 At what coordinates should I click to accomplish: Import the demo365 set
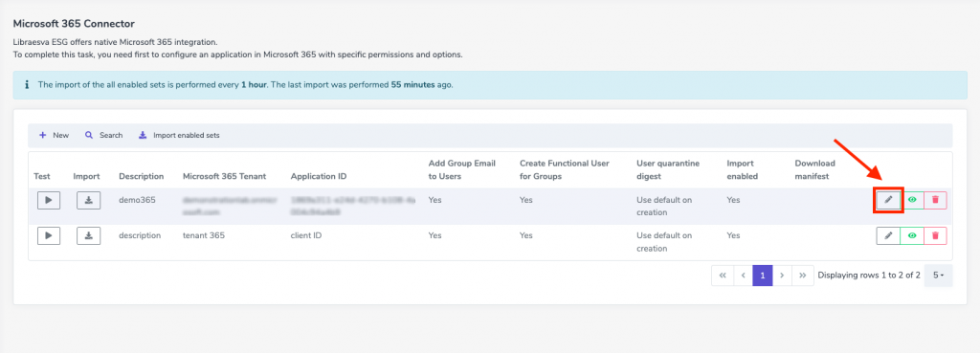89,200
